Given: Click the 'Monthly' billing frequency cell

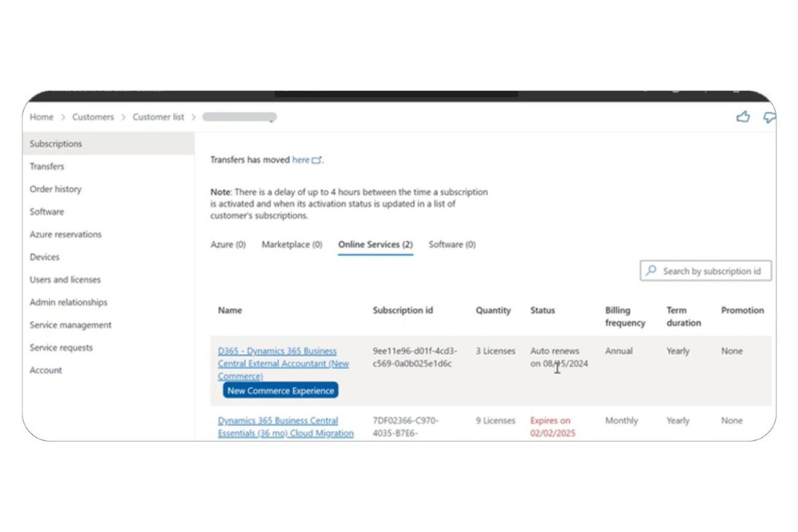Looking at the screenshot, I should click(621, 421).
